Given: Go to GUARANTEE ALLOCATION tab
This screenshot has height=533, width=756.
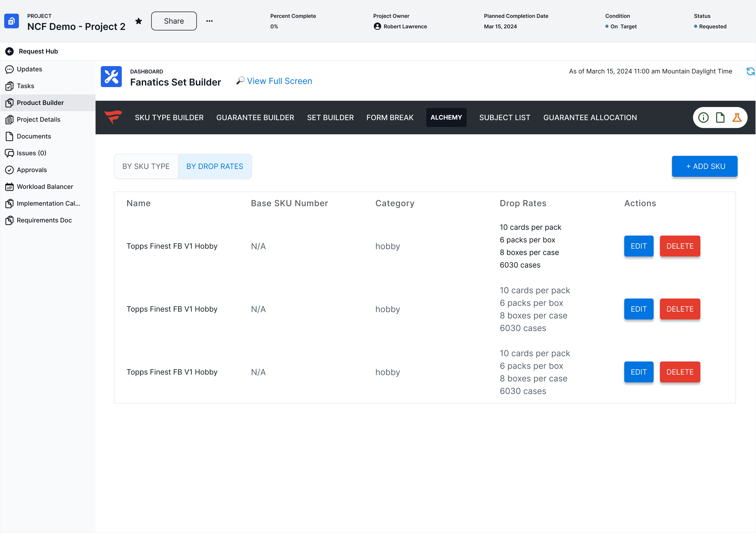Looking at the screenshot, I should (x=590, y=118).
